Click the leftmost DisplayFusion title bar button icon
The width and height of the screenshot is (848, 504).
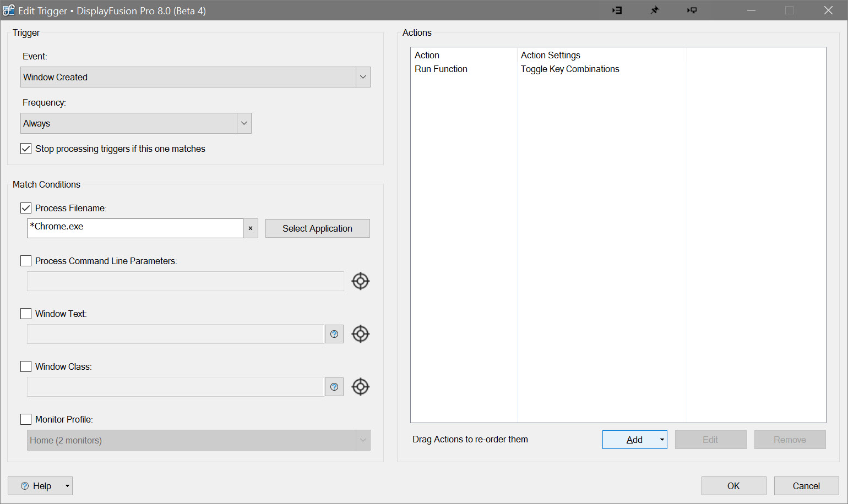coord(617,10)
